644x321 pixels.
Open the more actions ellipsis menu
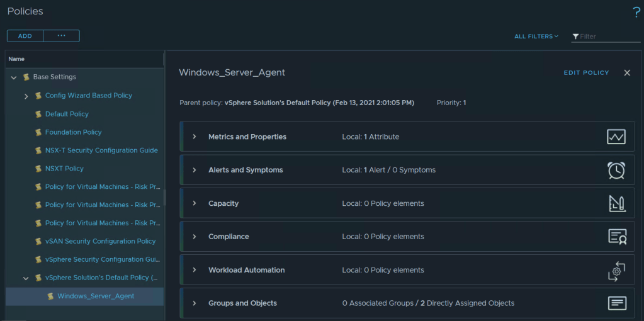(61, 36)
